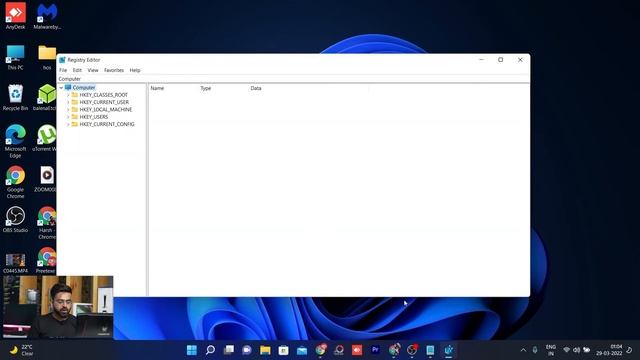Expand HKEY_USERS key
640x360 pixels.
(x=68, y=117)
